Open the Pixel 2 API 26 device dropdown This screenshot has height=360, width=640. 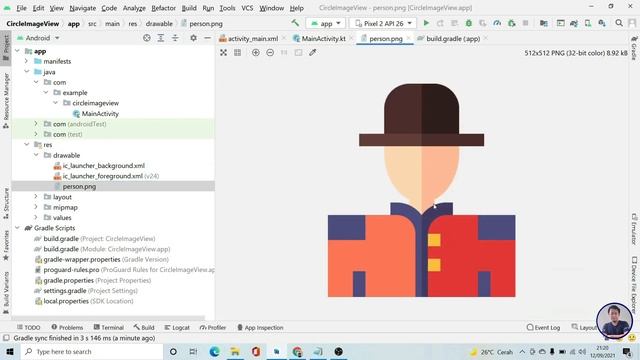click(383, 23)
